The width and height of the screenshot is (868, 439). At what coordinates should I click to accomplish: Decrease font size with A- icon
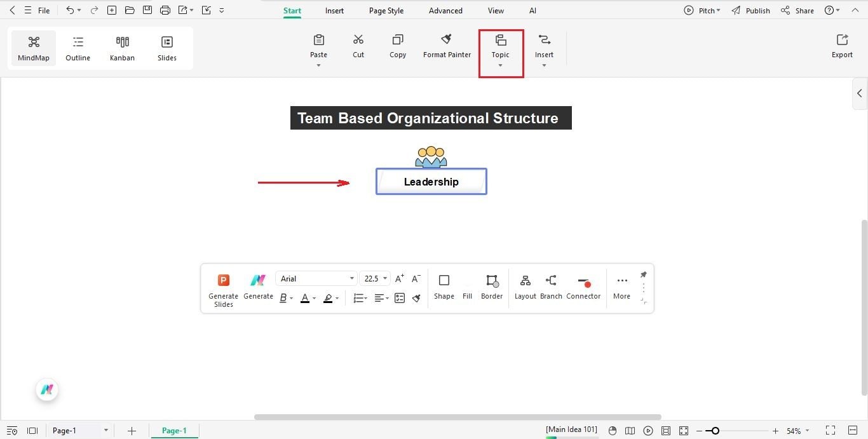click(x=416, y=278)
